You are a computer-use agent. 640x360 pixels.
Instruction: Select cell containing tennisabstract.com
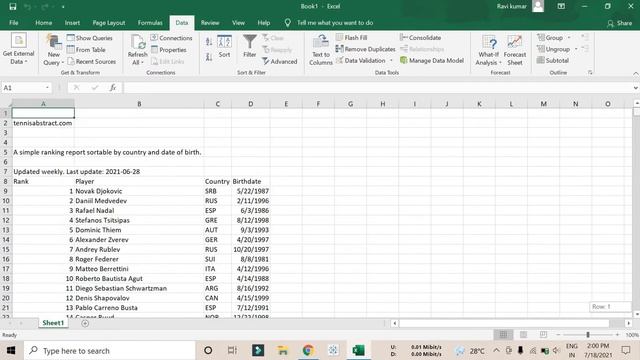(x=43, y=123)
